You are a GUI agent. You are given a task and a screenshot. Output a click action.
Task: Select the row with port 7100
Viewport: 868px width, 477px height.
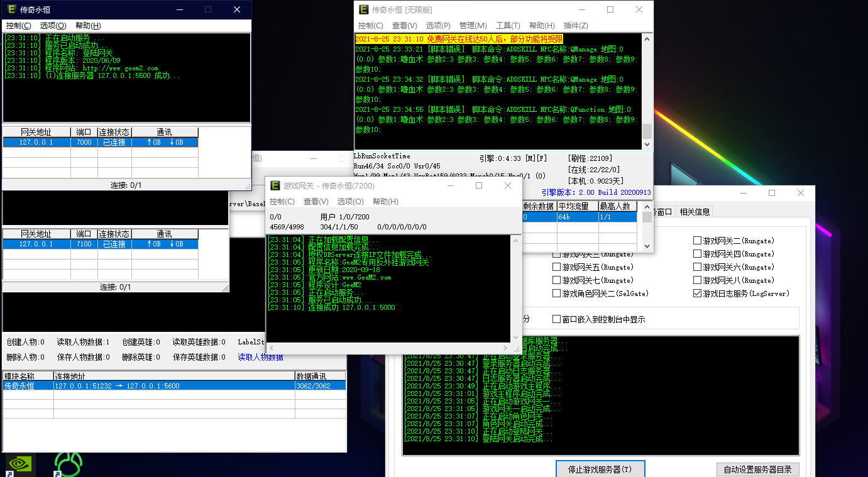pos(101,244)
